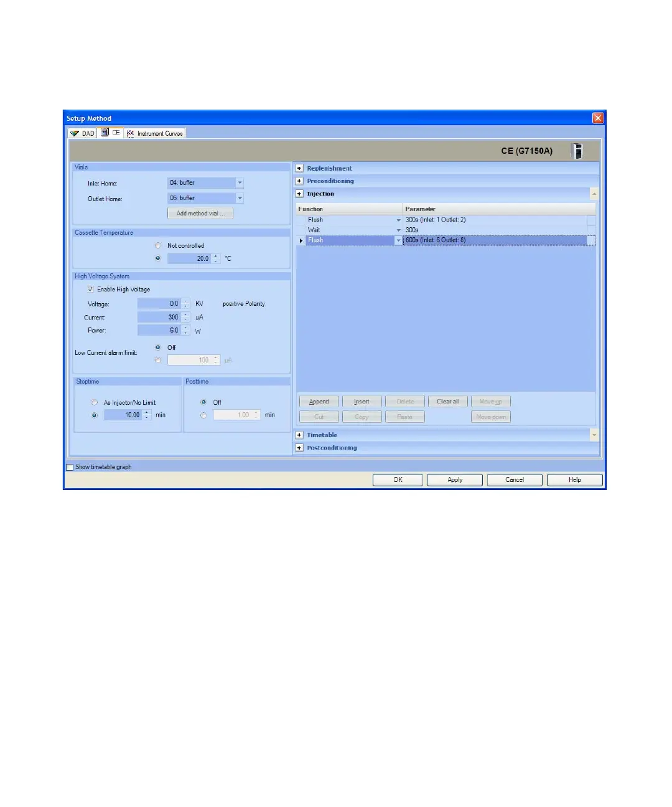This screenshot has width=672, height=807.
Task: Click the cassette temperature stepper arrows
Action: click(216, 258)
